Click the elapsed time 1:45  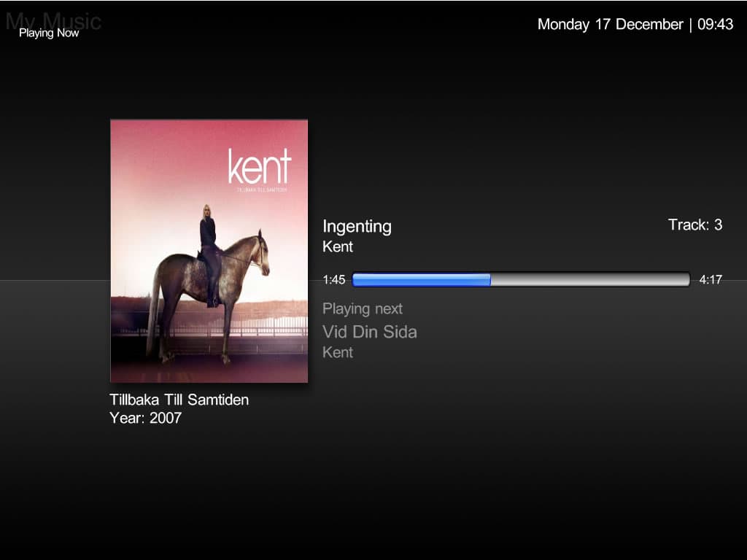click(334, 279)
